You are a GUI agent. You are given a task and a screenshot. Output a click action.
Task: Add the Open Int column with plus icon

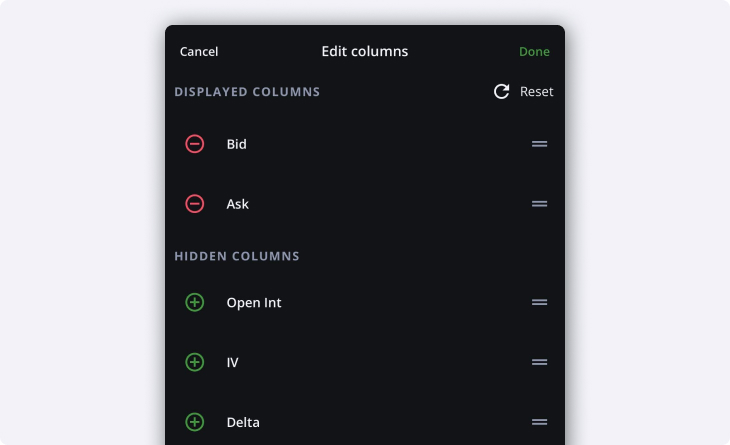coord(195,302)
